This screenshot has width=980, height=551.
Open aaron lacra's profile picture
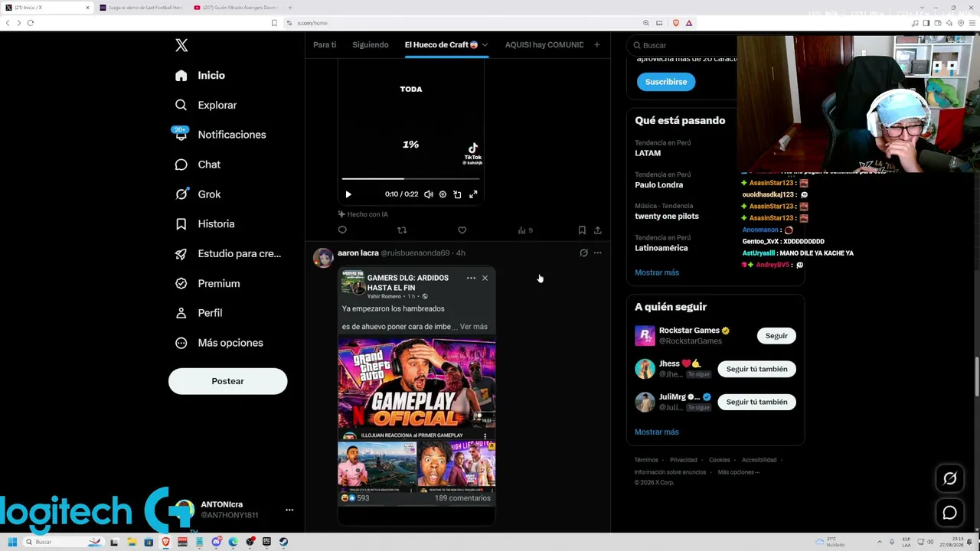(323, 257)
